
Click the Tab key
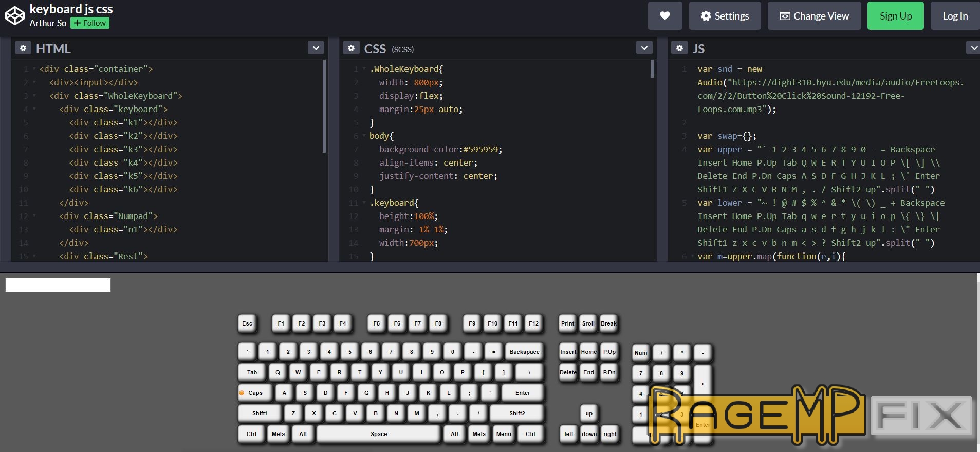(x=252, y=372)
